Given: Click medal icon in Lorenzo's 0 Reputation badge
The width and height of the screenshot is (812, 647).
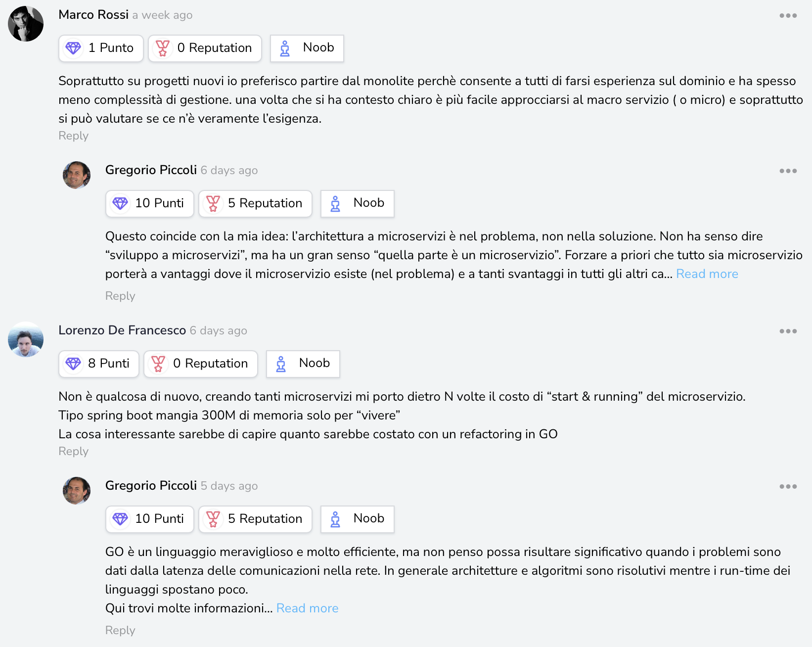Looking at the screenshot, I should pyautogui.click(x=158, y=364).
